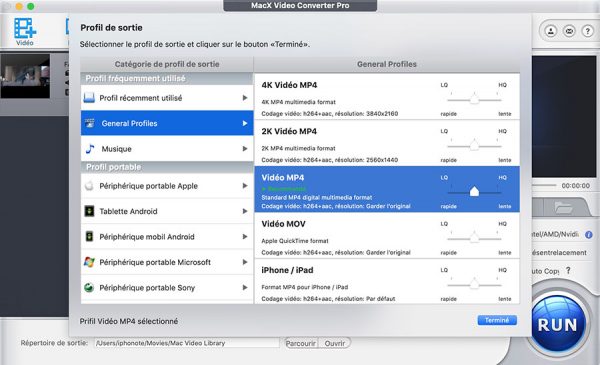Select the 4K Vidéo MP4 profile
This screenshot has height=365, width=600.
pyautogui.click(x=387, y=97)
